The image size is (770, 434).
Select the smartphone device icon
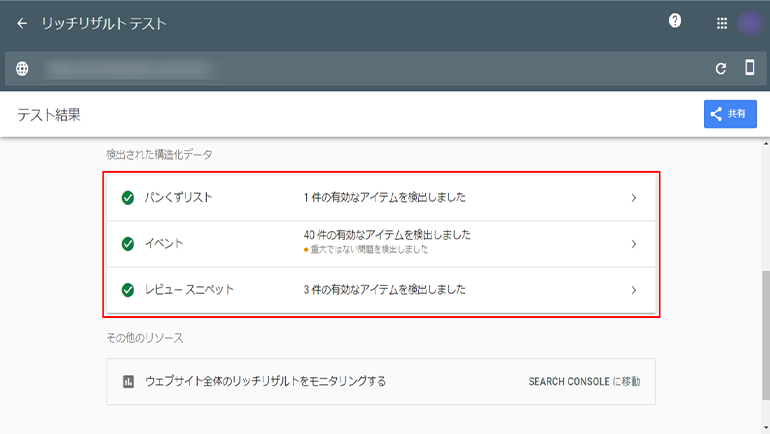(749, 68)
